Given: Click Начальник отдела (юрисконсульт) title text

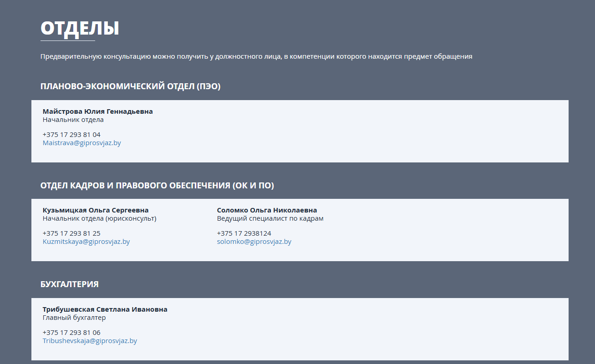Looking at the screenshot, I should [x=99, y=218].
